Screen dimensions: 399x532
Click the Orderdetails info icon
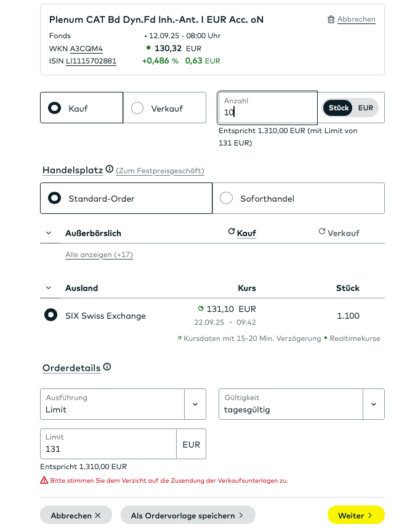point(107,367)
